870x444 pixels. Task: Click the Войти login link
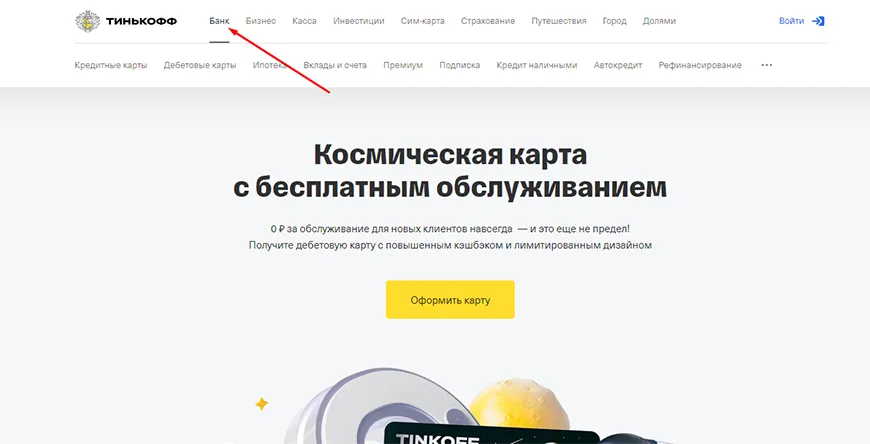[x=791, y=21]
